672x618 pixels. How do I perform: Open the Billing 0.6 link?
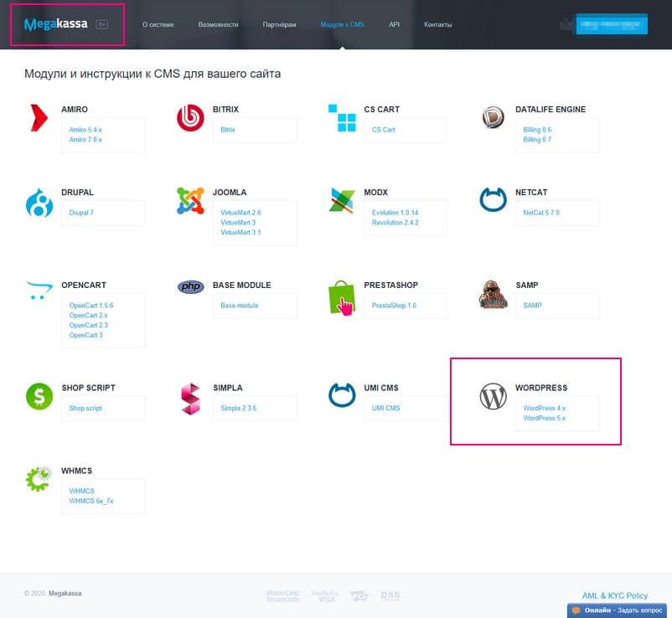(x=537, y=129)
